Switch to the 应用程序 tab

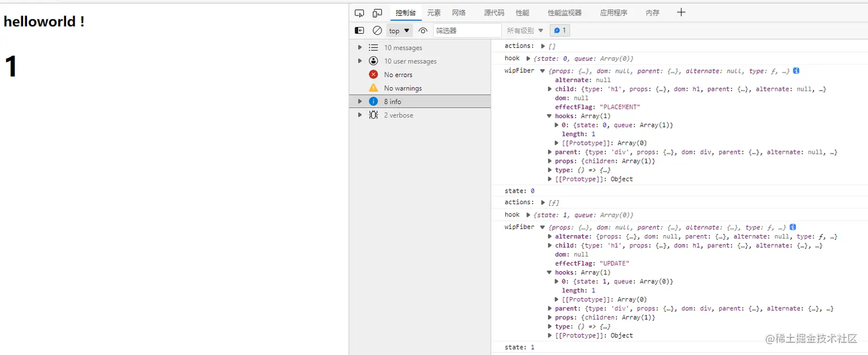(614, 13)
